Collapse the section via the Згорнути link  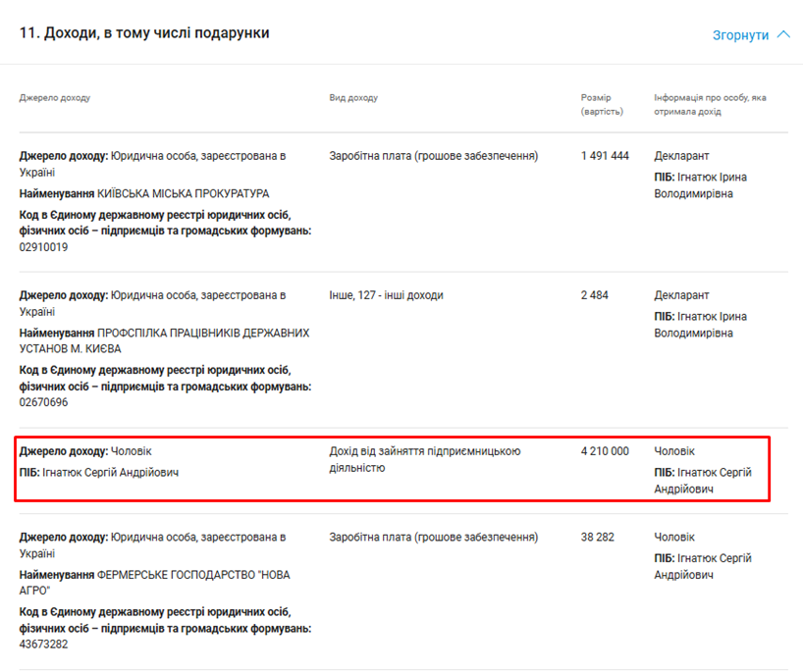point(741,35)
